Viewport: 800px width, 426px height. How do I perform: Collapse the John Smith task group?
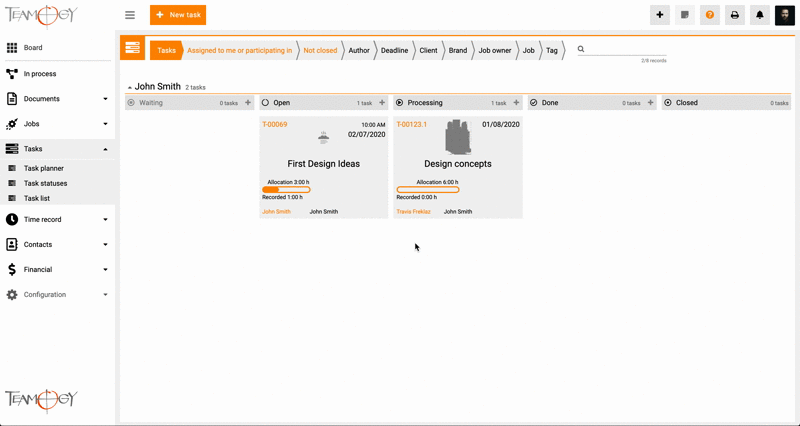(x=129, y=88)
